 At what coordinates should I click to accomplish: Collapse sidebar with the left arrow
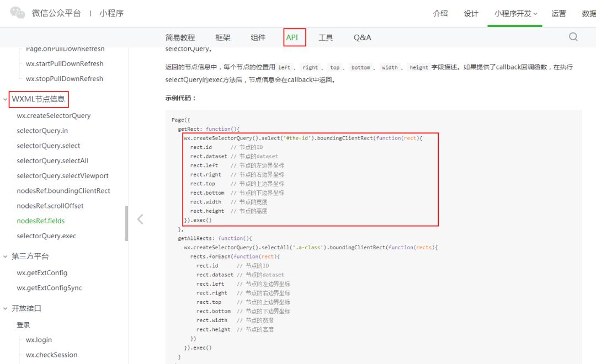pyautogui.click(x=140, y=219)
